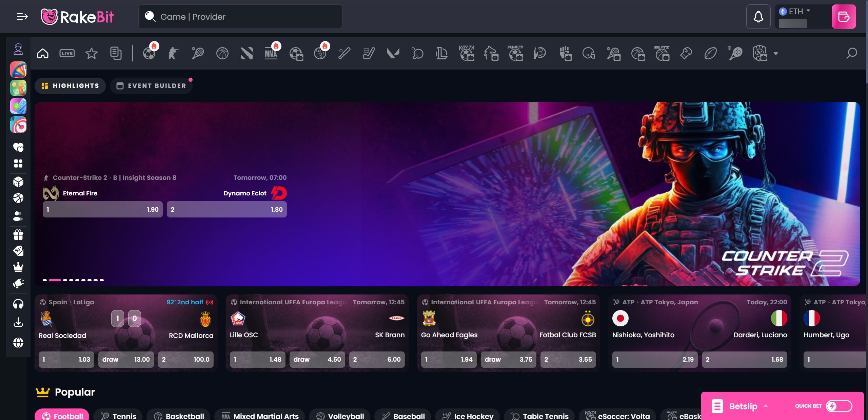Bet Real Sociedad win 1.03

(66, 359)
